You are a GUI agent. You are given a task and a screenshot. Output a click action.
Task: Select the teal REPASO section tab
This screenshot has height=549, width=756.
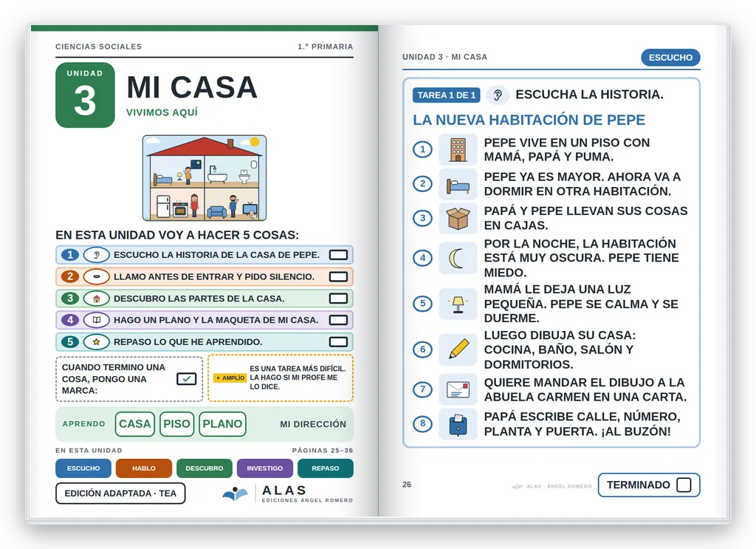coord(326,468)
